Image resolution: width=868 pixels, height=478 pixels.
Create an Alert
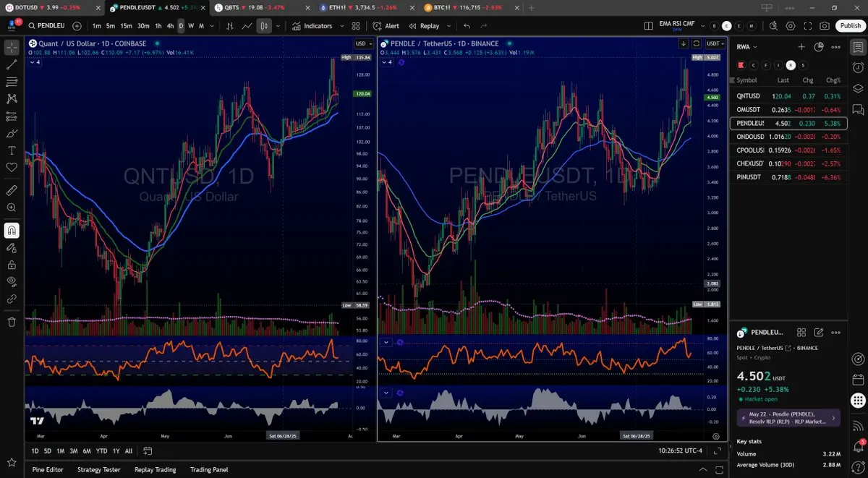tap(386, 26)
